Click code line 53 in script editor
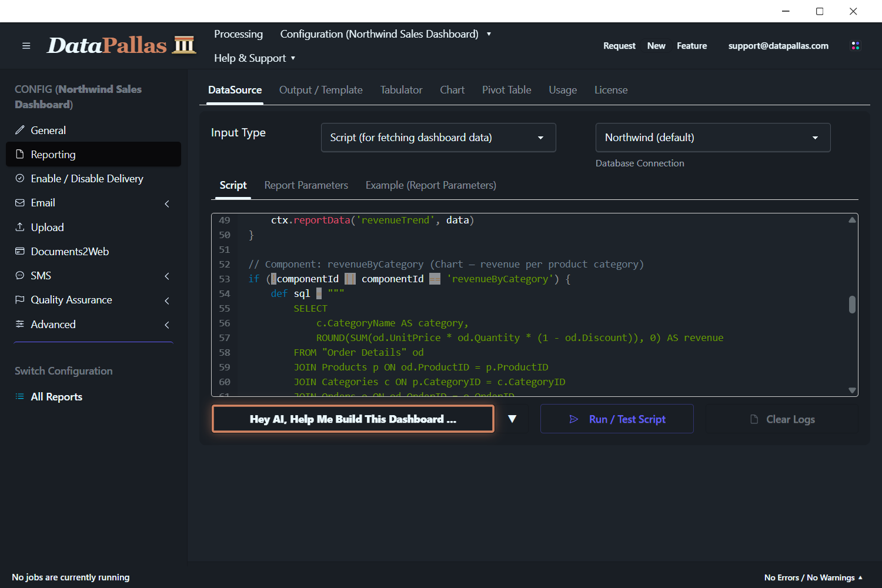Image resolution: width=882 pixels, height=588 pixels. 409,279
